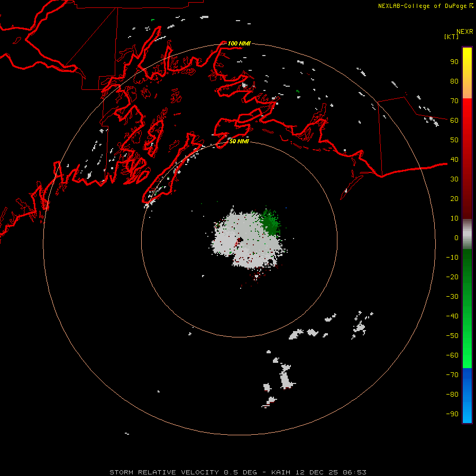Click the 30 value on the velocity scale
476x476 pixels.
(454, 179)
